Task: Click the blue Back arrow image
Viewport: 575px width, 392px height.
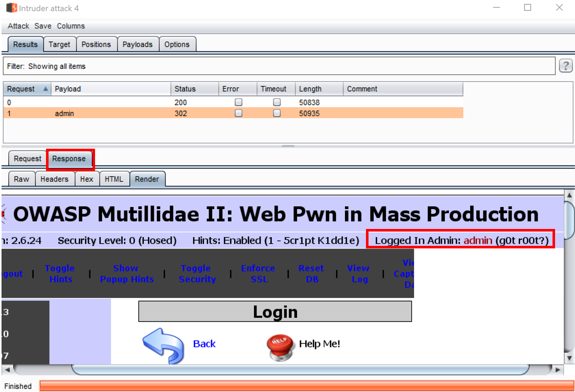Action: click(164, 346)
